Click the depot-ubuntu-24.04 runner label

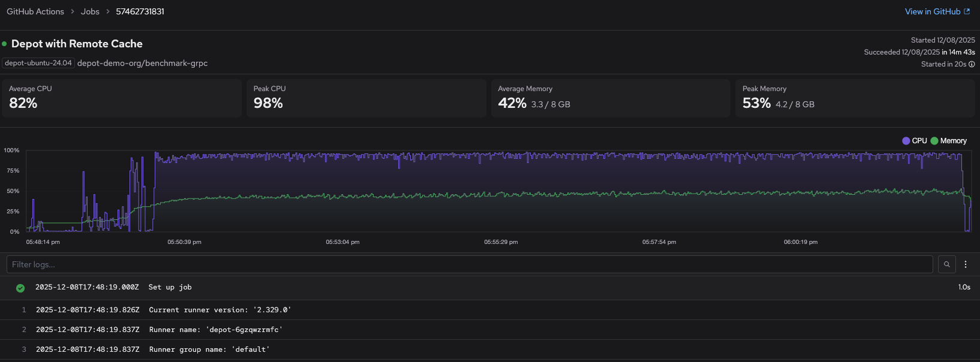click(38, 63)
